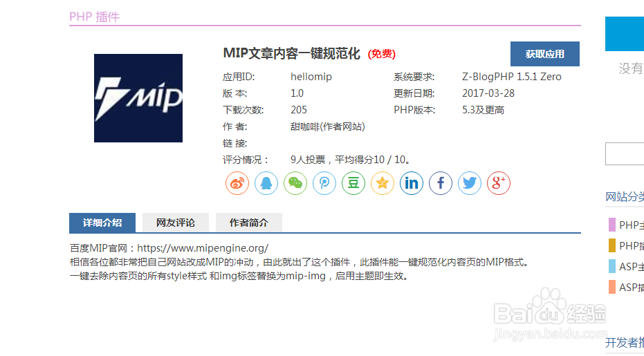Image resolution: width=644 pixels, height=356 pixels.
Task: Click the PHP version 5.3及更高
Action: pos(483,110)
